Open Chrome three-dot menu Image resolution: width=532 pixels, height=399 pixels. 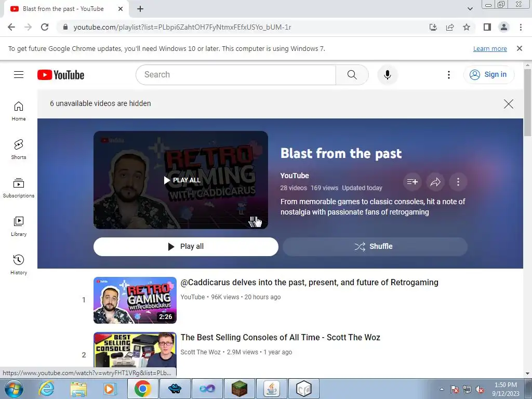point(521,27)
